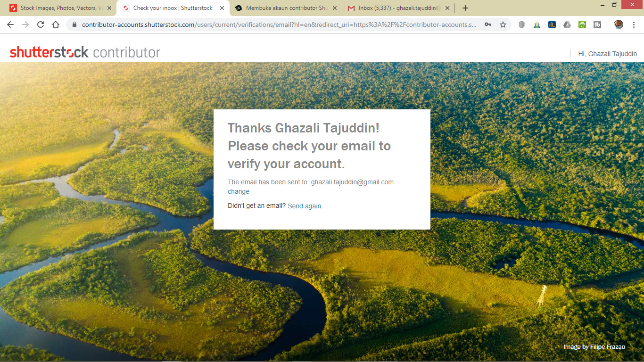Click the change email link
The width and height of the screenshot is (644, 362).
(239, 191)
